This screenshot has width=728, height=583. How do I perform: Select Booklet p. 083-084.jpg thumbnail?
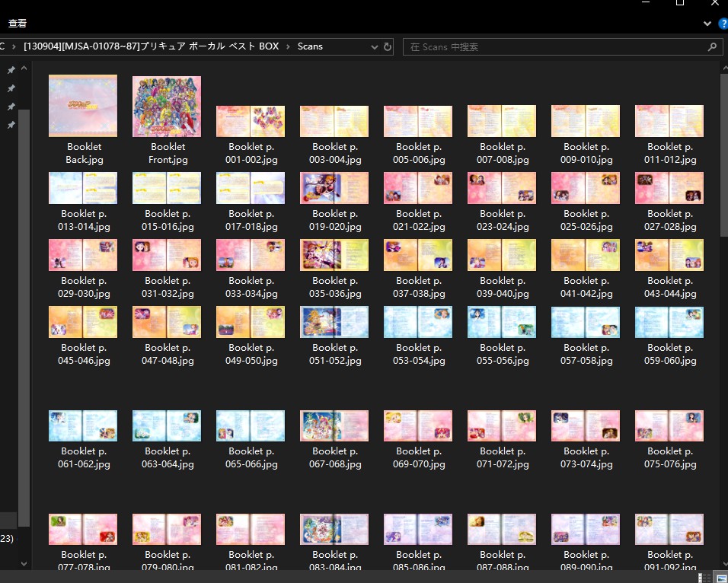(334, 529)
